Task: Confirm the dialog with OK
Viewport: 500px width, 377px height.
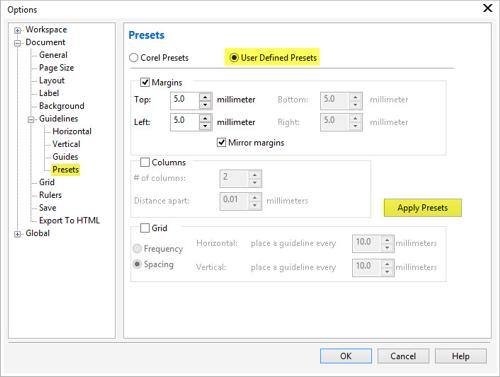Action: point(346,356)
